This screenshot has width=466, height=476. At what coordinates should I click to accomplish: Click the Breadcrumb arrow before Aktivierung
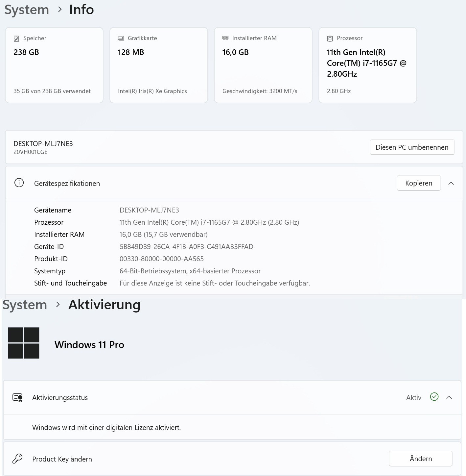(x=58, y=304)
